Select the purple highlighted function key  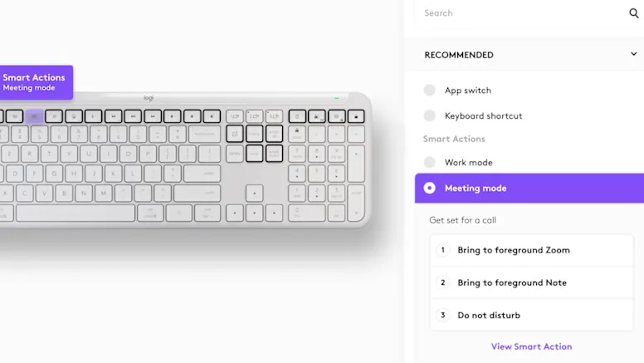point(34,116)
